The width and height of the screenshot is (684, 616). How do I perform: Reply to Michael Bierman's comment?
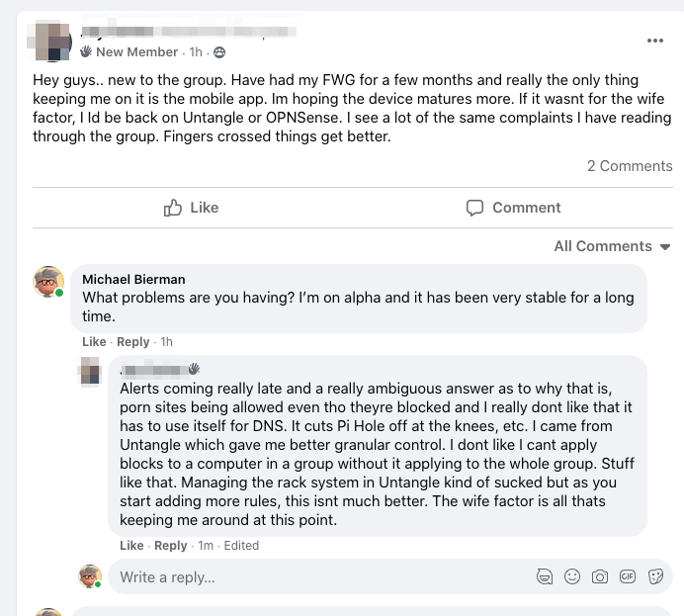pyautogui.click(x=133, y=342)
